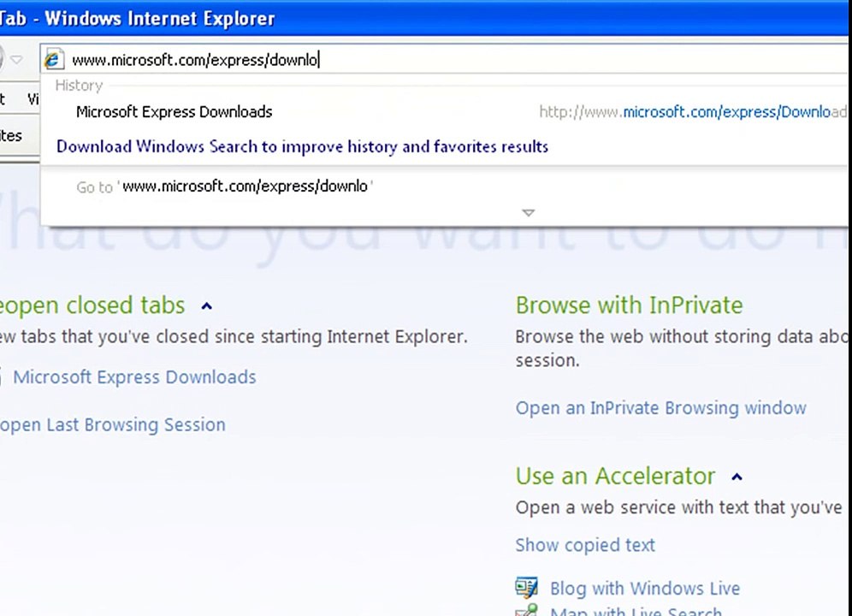Screen dimensions: 852x616
Task: Click the Use an Accelerator heading
Action: pos(615,477)
